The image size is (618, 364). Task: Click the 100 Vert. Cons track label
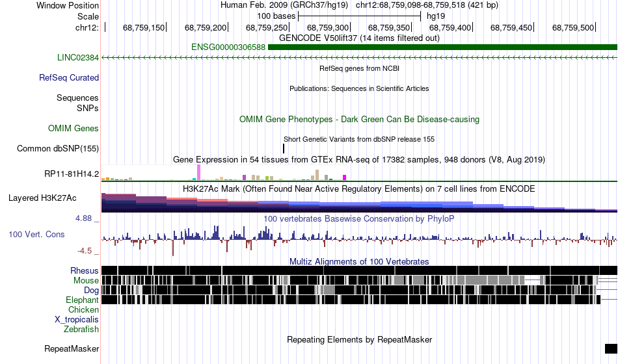pyautogui.click(x=36, y=235)
